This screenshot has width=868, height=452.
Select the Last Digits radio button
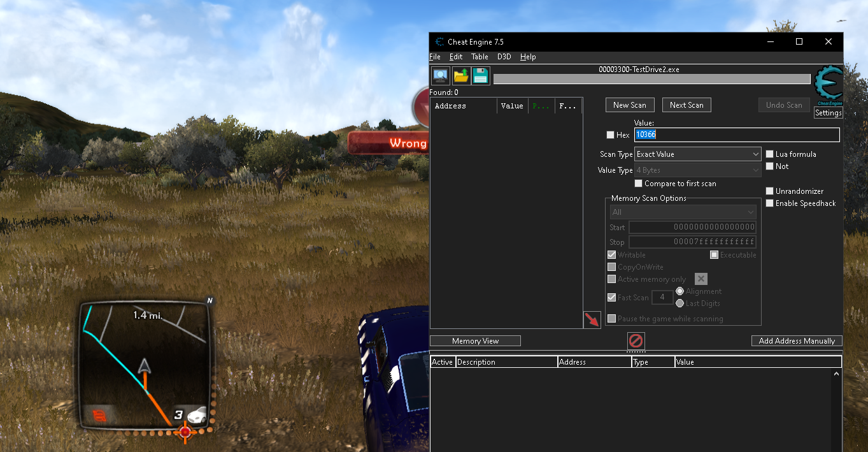(680, 303)
